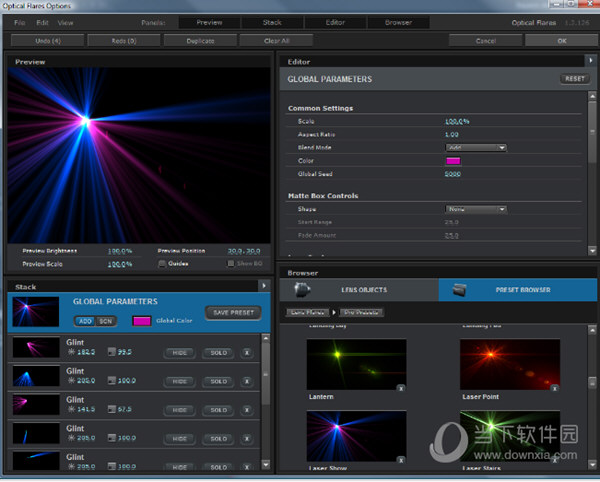Switch to the Preset Browser tab
600x482 pixels.
pyautogui.click(x=518, y=290)
